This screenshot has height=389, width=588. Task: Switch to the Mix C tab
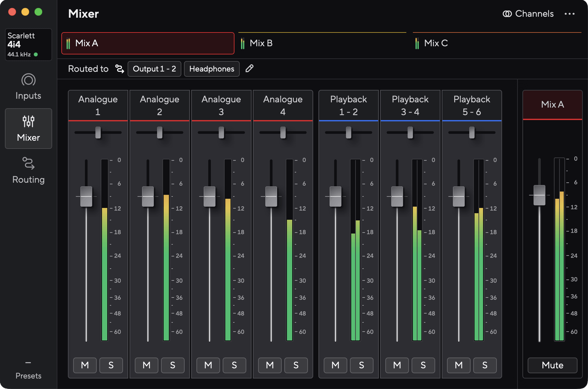[497, 43]
